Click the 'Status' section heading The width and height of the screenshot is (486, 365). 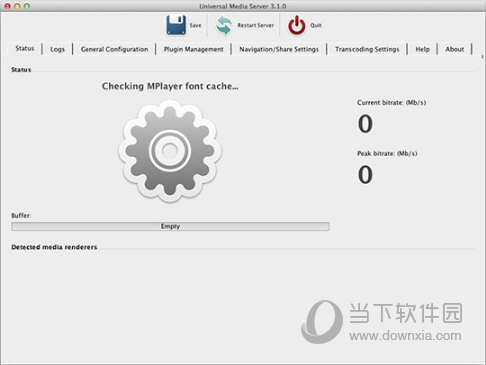21,70
